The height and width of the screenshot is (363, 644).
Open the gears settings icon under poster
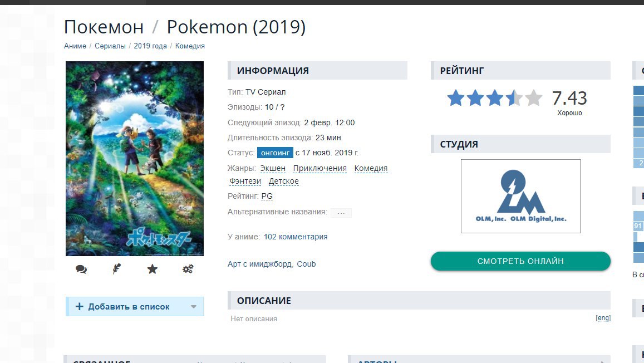[188, 269]
